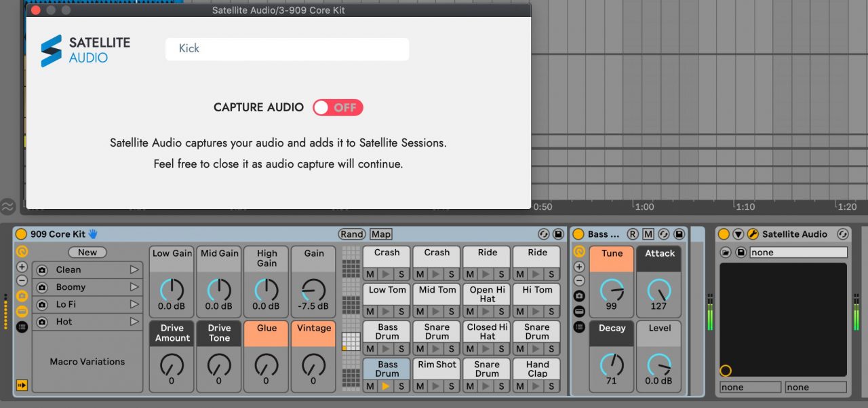Click the camera icon on the Lo Fi variation

tap(42, 305)
